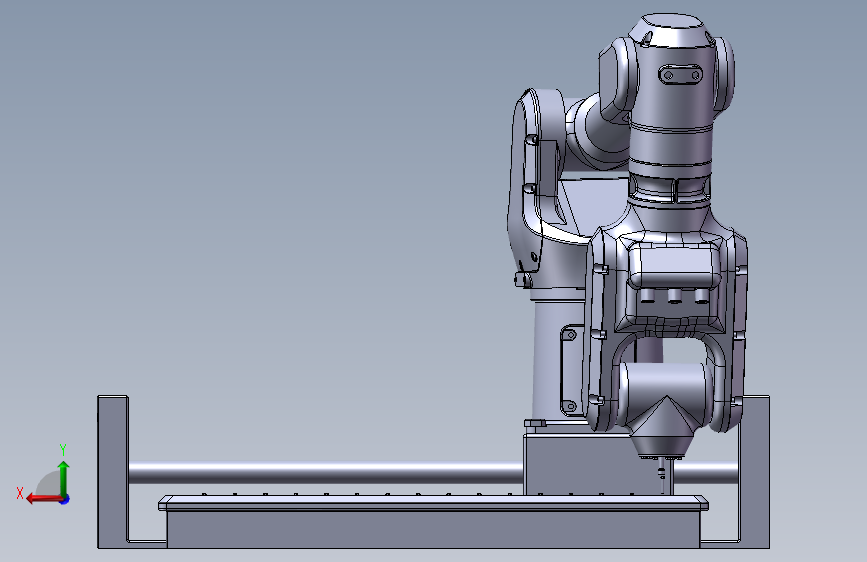Pick the oval cover plate on upper arm
The width and height of the screenshot is (867, 562).
681,75
